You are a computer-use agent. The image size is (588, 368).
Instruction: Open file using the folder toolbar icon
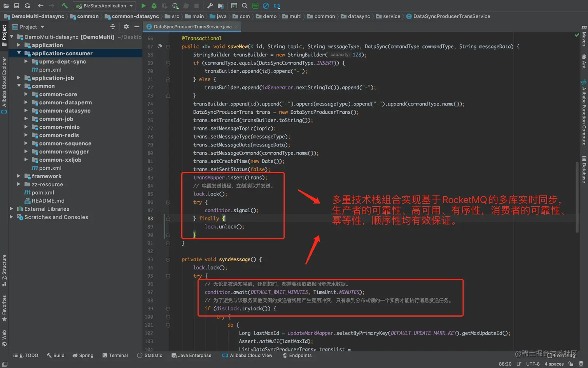6,6
